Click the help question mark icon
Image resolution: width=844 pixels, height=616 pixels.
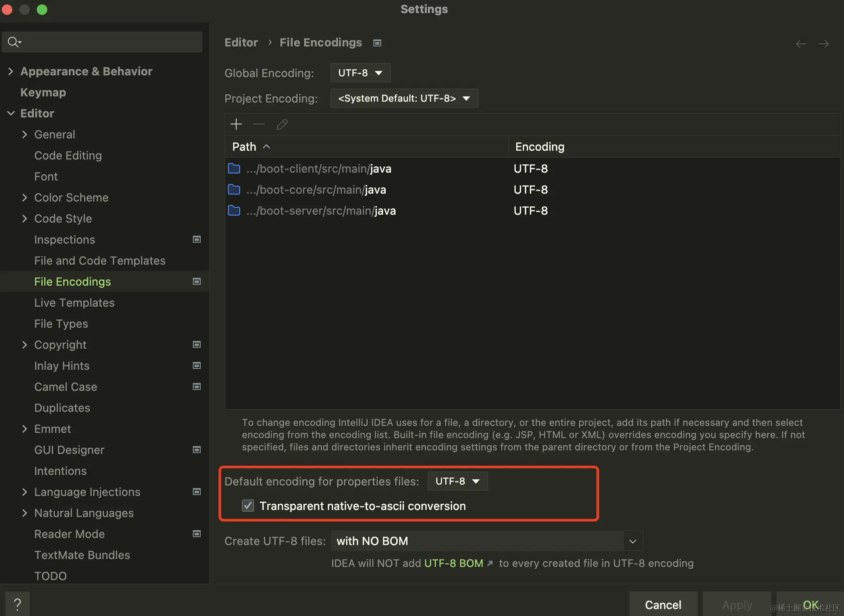18,604
